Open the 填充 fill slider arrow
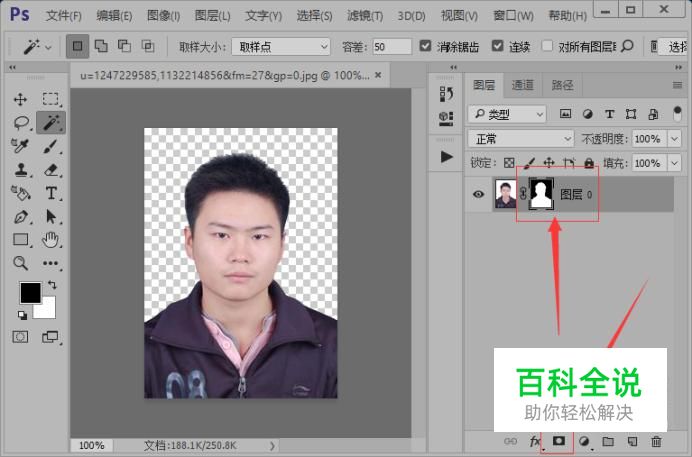 coord(674,163)
